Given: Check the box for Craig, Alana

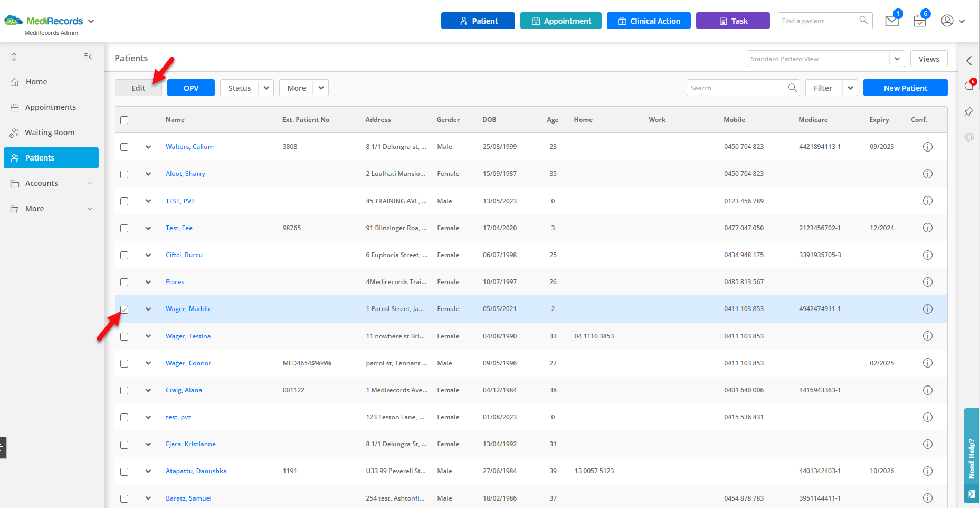Looking at the screenshot, I should pyautogui.click(x=124, y=390).
